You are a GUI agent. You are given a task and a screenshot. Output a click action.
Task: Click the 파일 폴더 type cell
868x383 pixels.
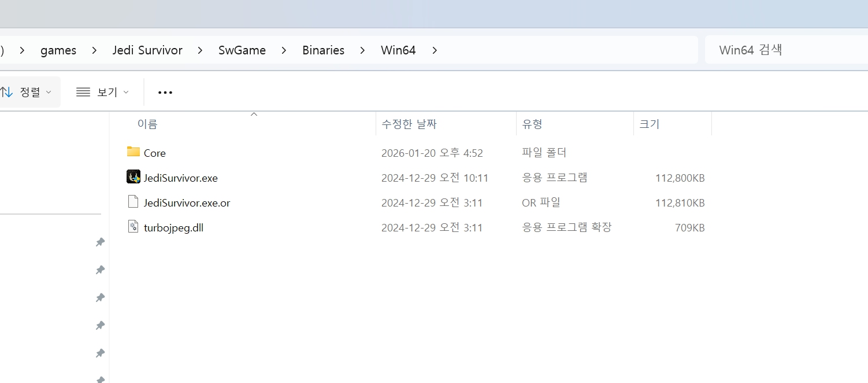tap(544, 153)
